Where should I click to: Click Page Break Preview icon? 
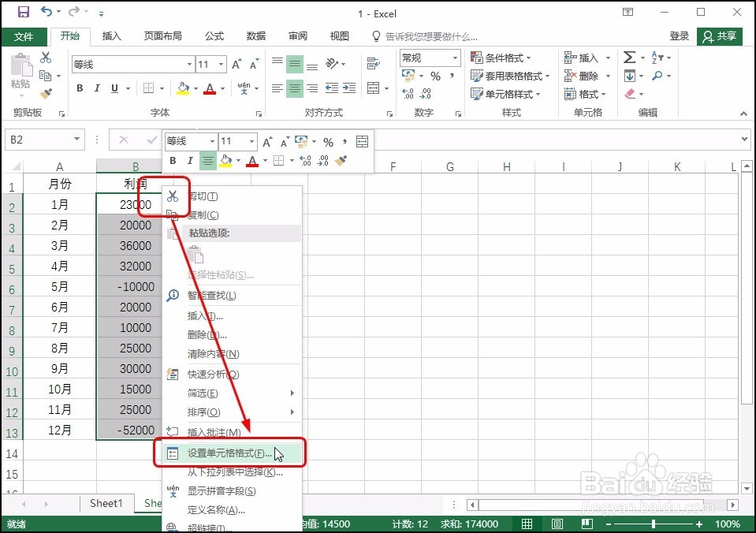tap(587, 524)
